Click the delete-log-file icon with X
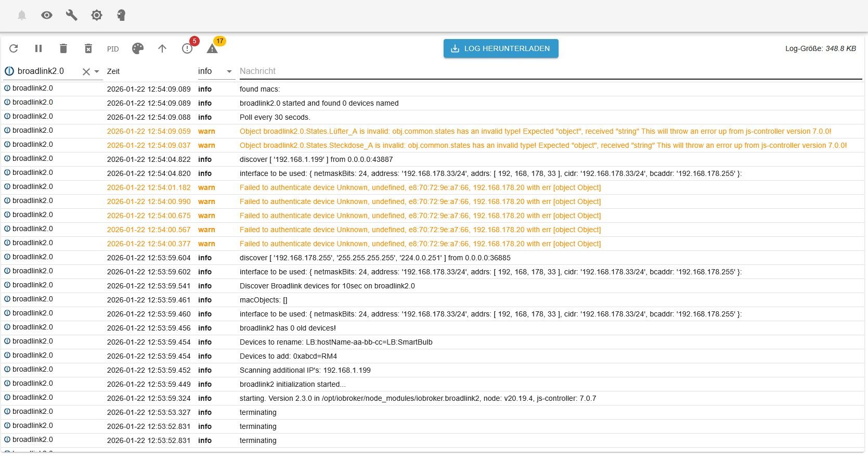This screenshot has width=868, height=456. point(88,48)
